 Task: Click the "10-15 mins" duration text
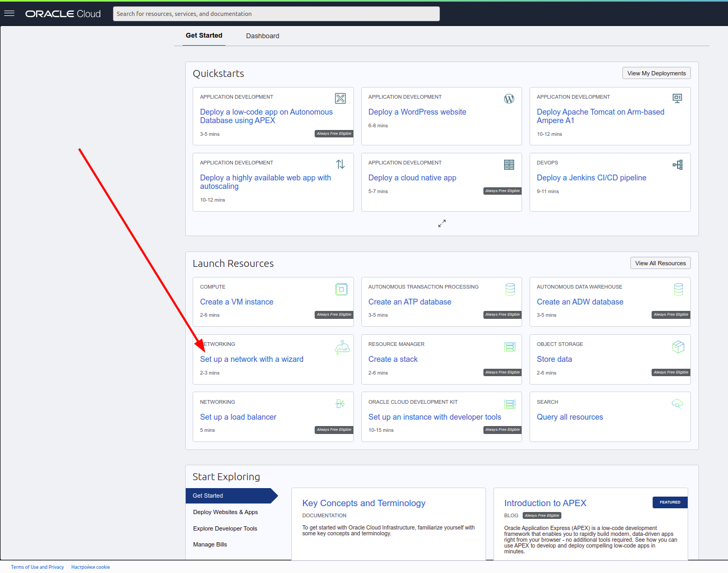381,430
